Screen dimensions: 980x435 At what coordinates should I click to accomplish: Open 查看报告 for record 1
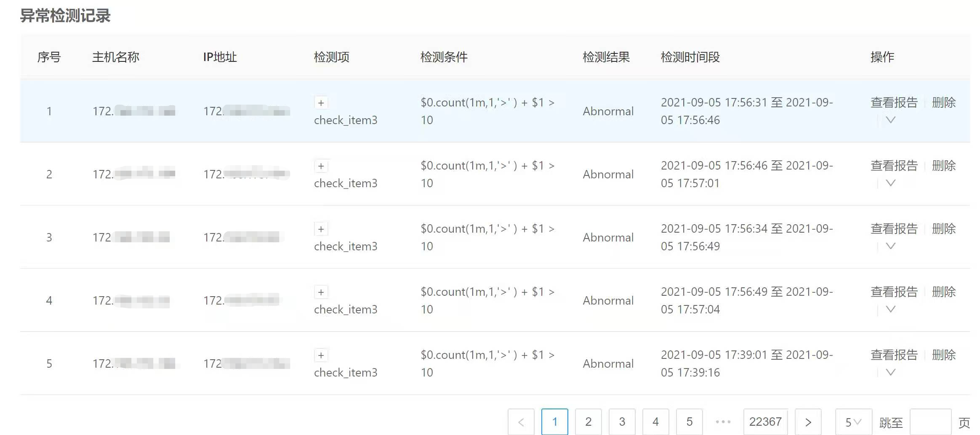(893, 102)
